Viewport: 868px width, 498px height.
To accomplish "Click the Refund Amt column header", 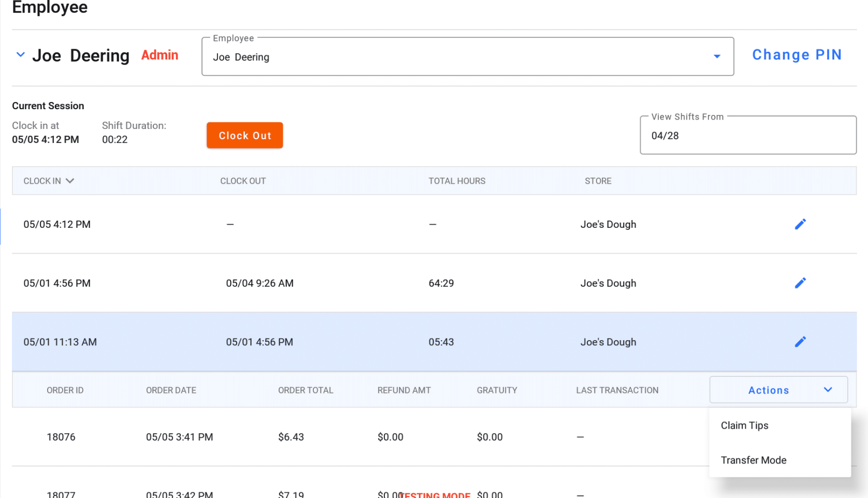I will (404, 390).
